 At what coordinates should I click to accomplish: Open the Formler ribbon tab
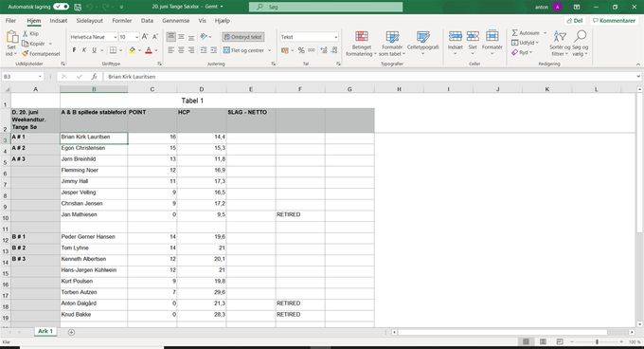tap(122, 21)
